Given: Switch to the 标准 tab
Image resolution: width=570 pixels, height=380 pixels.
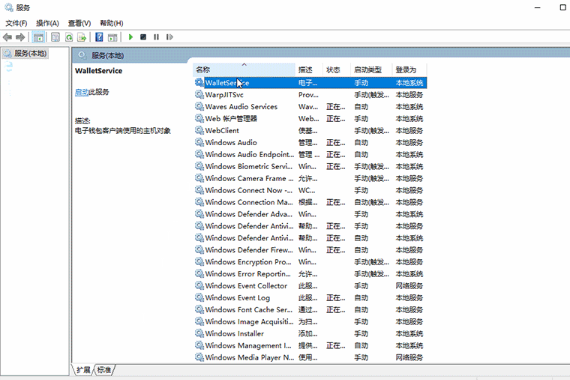Looking at the screenshot, I should (104, 370).
